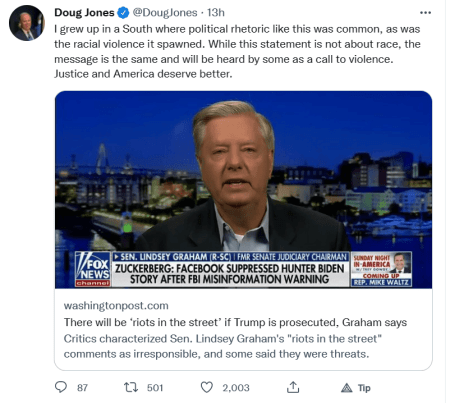The height and width of the screenshot is (403, 450).
Task: Click the @DougJones handle
Action: [165, 13]
